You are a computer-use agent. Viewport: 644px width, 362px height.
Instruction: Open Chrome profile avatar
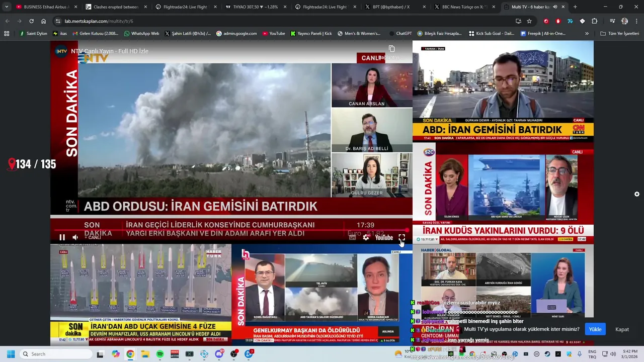point(624,21)
